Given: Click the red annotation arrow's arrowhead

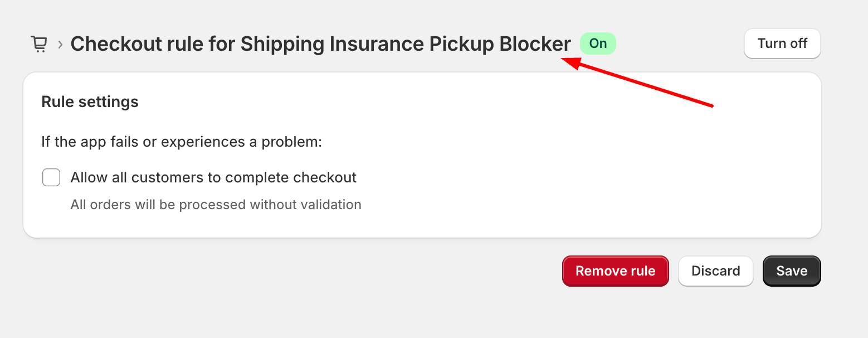Looking at the screenshot, I should (567, 61).
